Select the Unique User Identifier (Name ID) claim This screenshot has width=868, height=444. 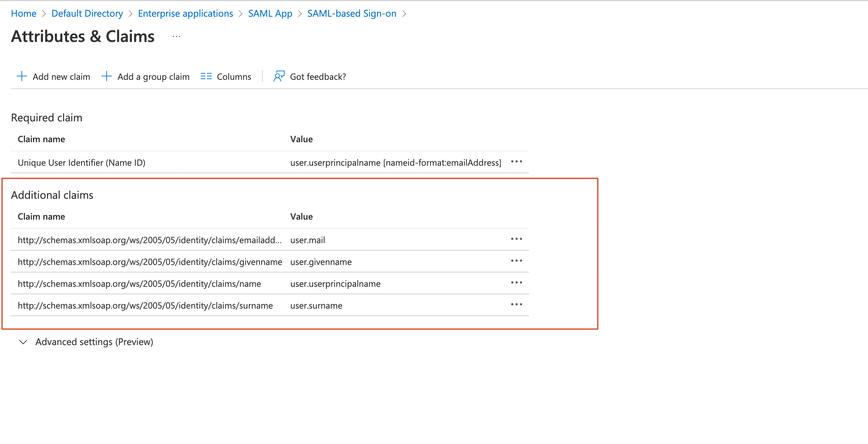(x=81, y=163)
